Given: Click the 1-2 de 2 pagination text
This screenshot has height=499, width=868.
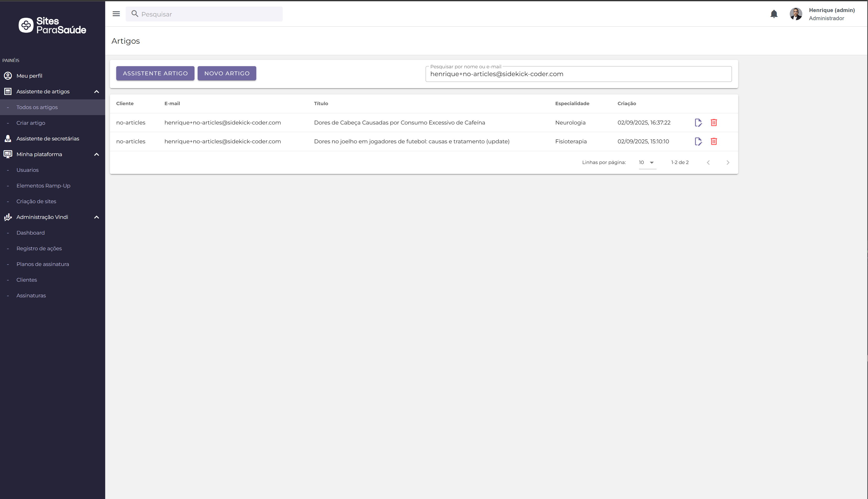Looking at the screenshot, I should 680,162.
